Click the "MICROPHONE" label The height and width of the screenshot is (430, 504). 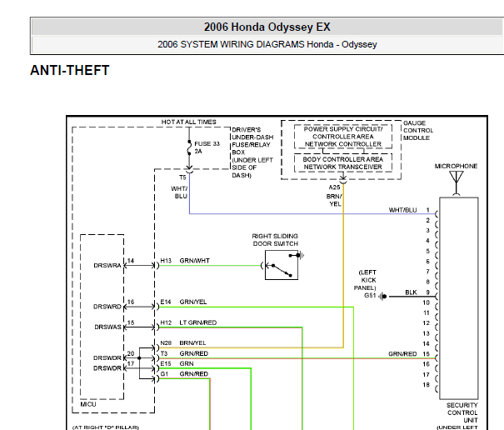(456, 166)
